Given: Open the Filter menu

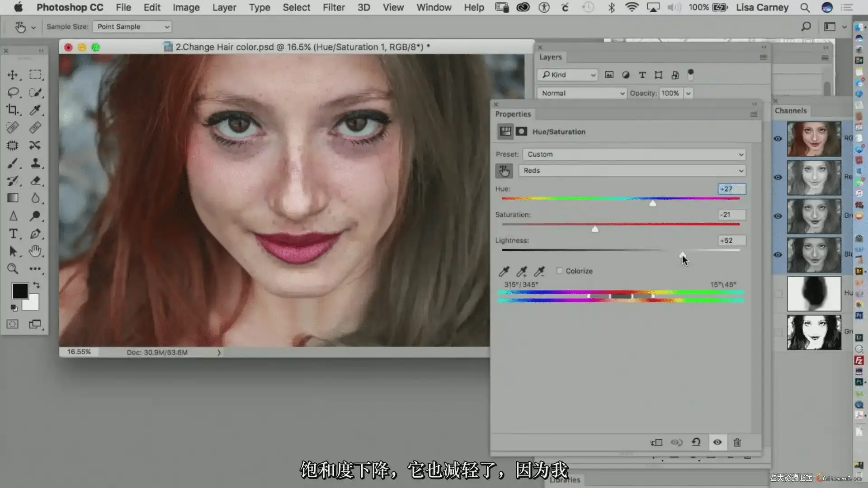Looking at the screenshot, I should (x=333, y=7).
